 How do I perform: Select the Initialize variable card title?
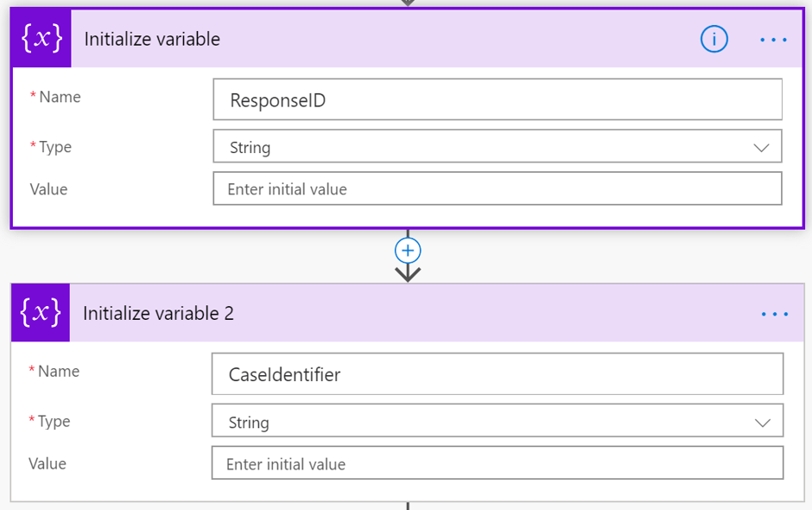(x=152, y=40)
